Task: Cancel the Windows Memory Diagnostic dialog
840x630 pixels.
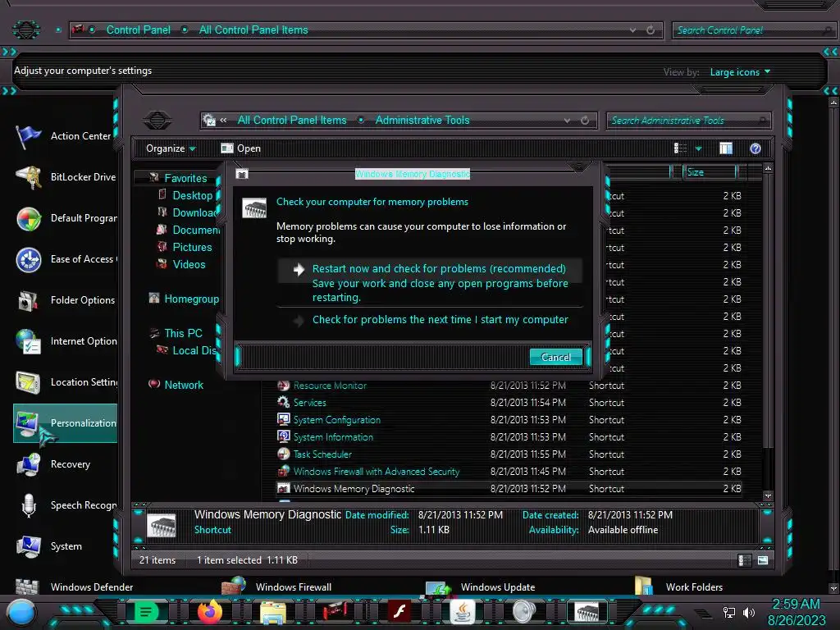Action: coord(555,358)
